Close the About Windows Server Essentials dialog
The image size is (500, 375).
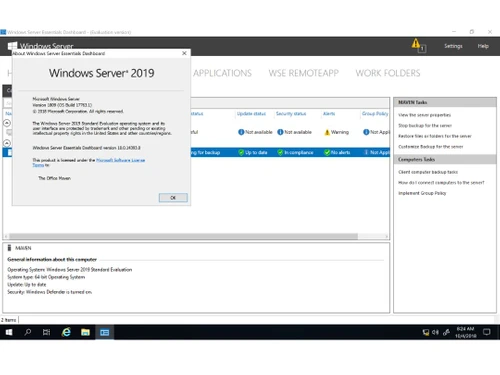[x=184, y=53]
